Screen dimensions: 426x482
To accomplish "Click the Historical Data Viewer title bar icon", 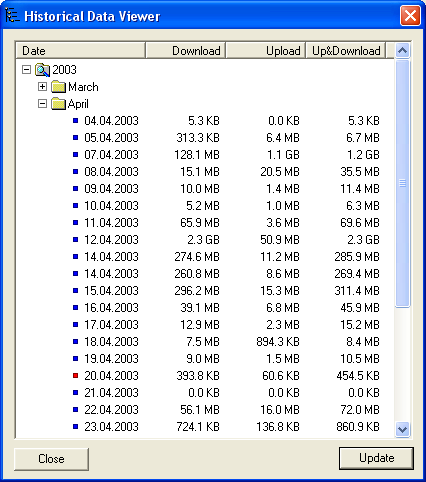I will [12, 15].
